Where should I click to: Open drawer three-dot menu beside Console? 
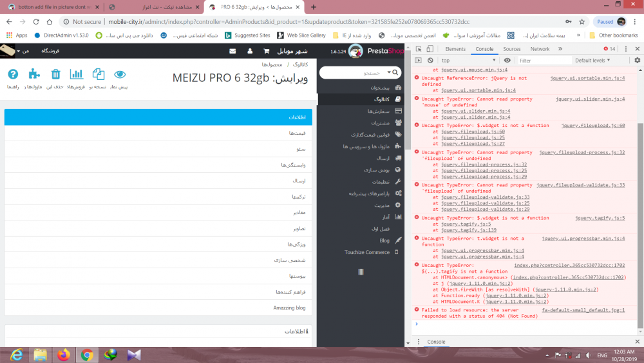coord(419,342)
